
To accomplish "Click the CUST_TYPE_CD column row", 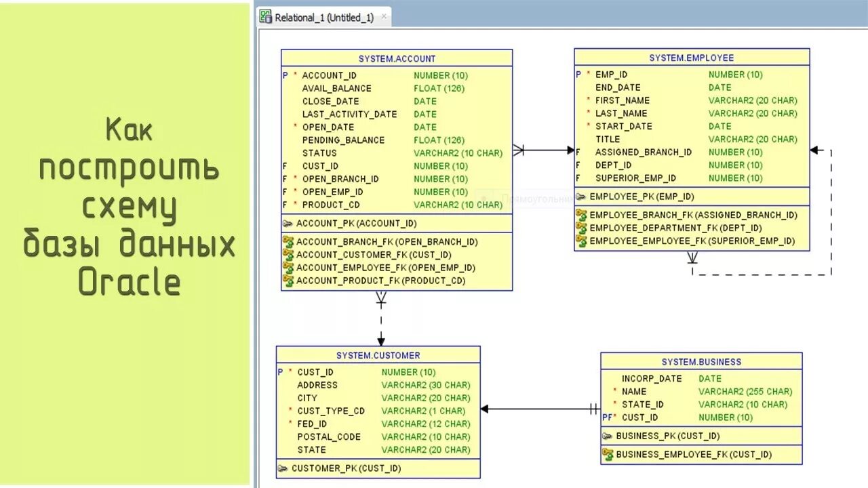I will (378, 411).
